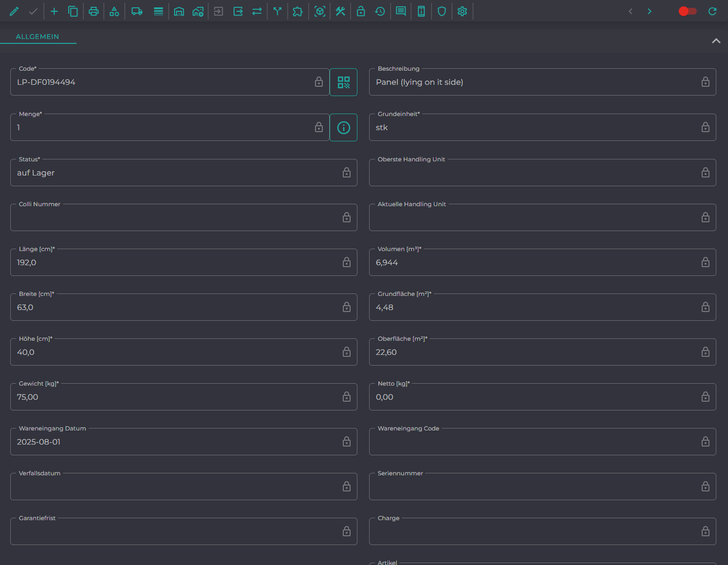Click the settings gear icon

click(462, 11)
